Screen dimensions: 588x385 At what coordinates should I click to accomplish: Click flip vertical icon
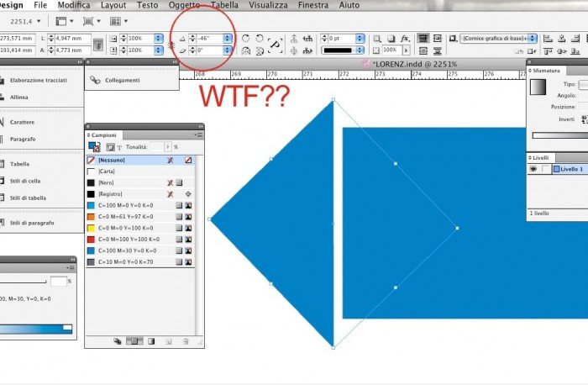point(260,50)
